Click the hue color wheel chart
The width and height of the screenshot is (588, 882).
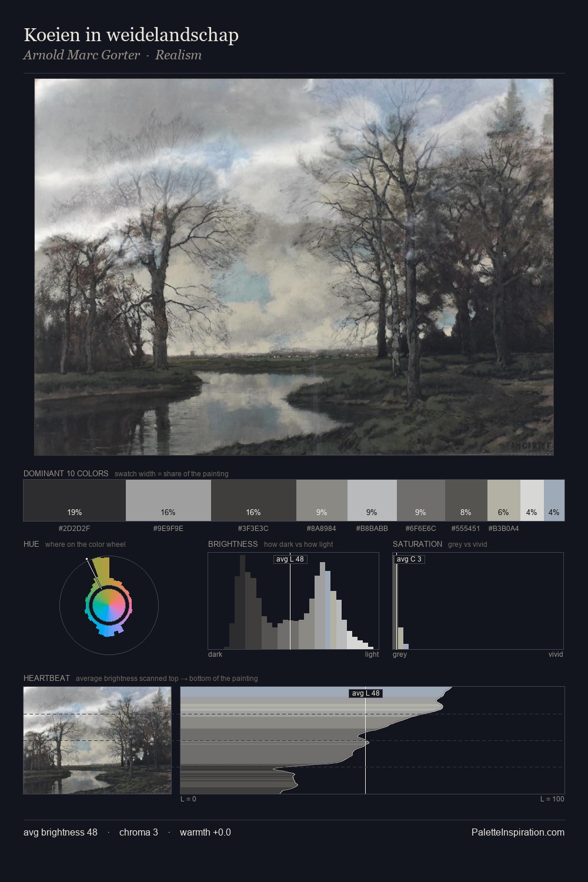(109, 605)
